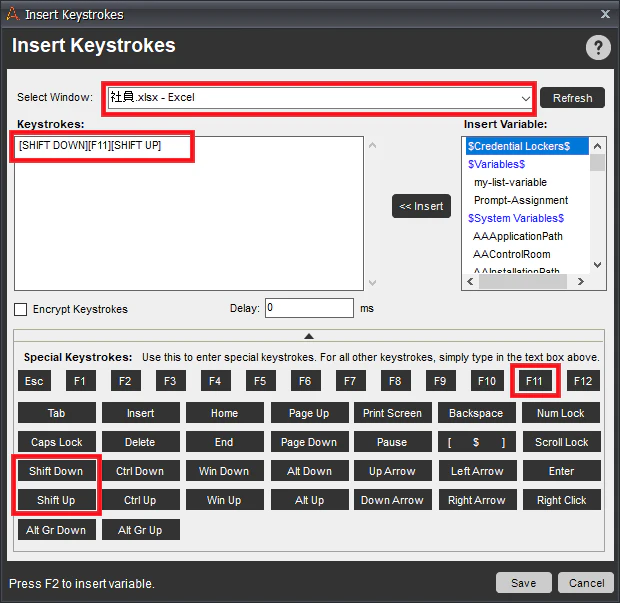The height and width of the screenshot is (603, 620).
Task: Insert the Home keystroke
Action: 225,413
